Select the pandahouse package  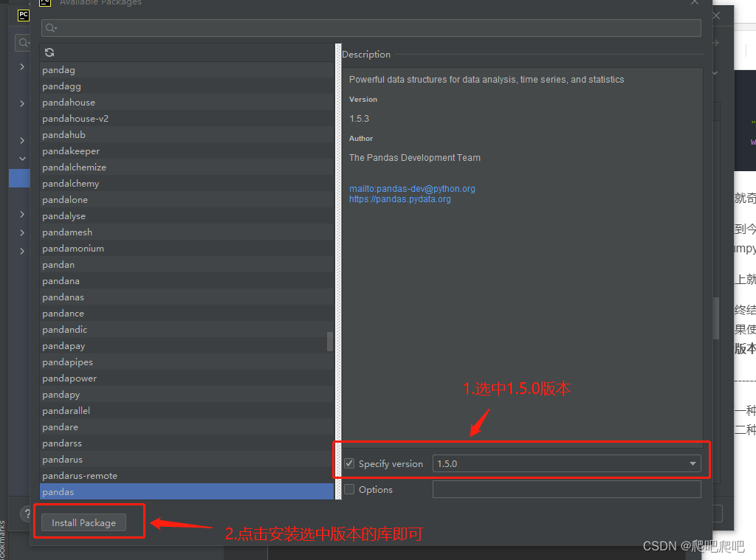[187, 102]
